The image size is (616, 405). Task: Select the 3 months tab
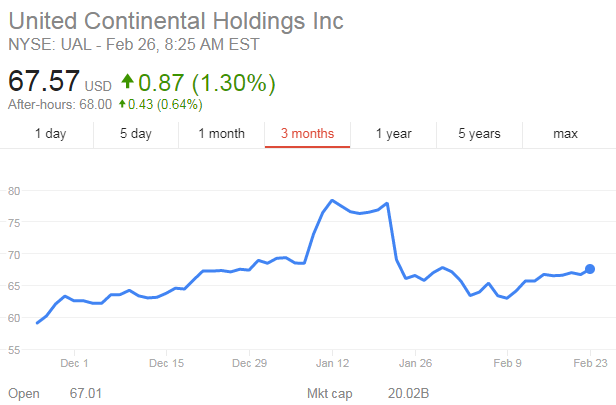[x=307, y=133]
